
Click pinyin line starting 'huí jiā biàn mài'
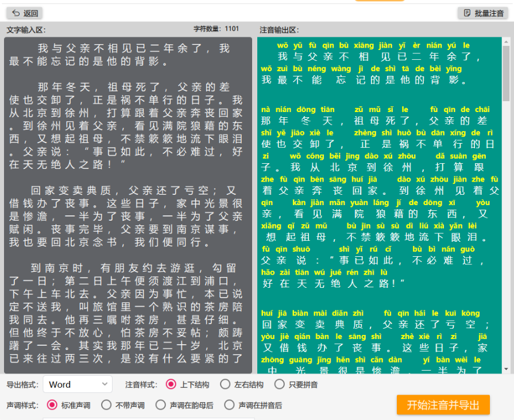click(370, 314)
